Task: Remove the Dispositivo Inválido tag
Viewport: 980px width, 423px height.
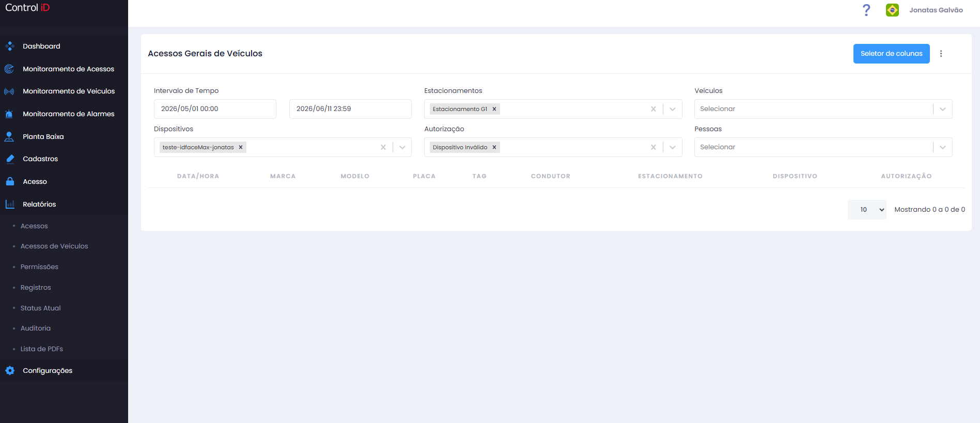Action: [494, 147]
